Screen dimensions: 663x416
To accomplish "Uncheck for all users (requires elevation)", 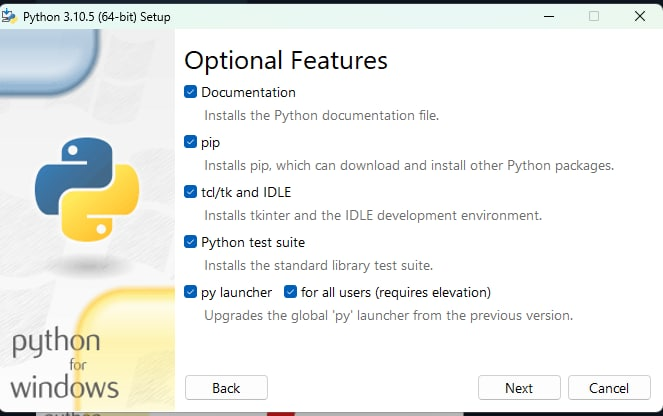I will coord(290,292).
